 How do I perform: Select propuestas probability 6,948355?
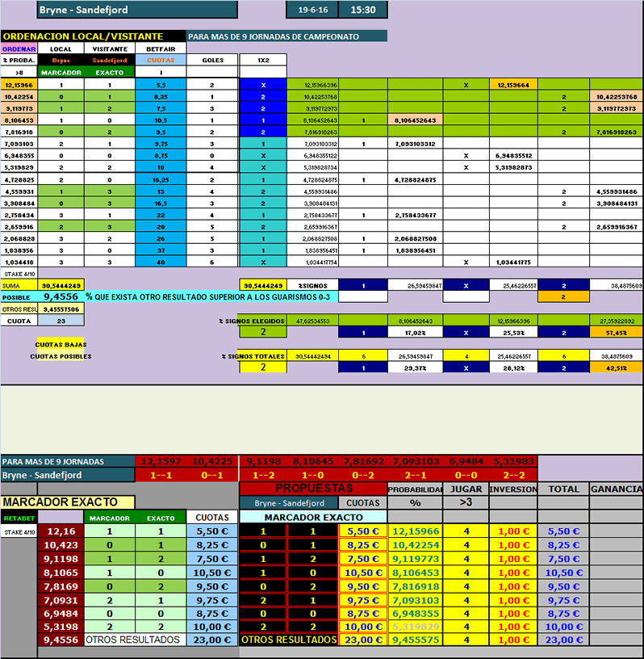coord(415,613)
